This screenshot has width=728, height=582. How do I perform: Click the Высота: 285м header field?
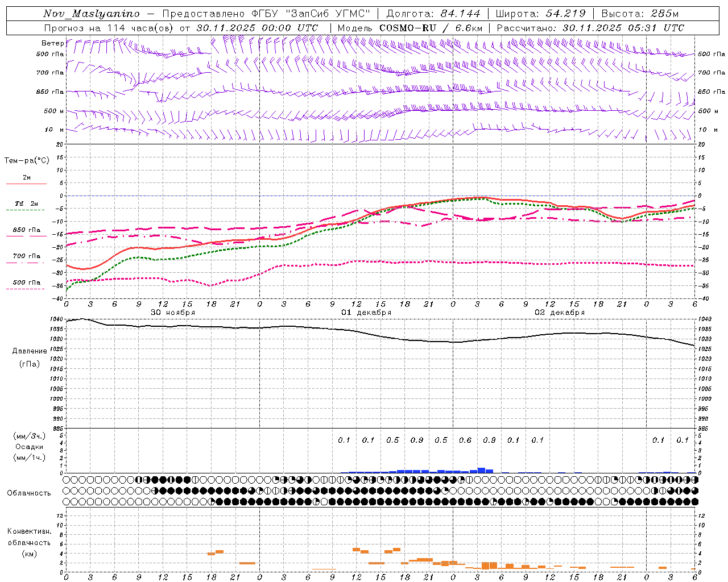click(640, 14)
